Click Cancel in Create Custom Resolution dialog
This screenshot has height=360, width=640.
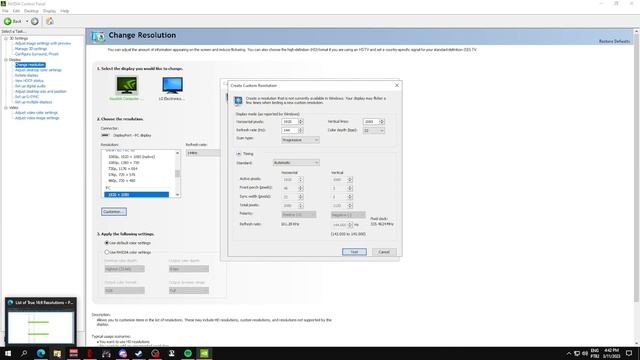coord(384,252)
